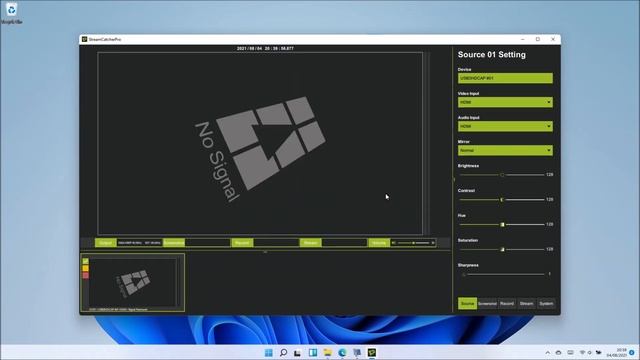Click the StreamCatcherPro title bar logo
Screen dimensions: 640x360
coord(84,39)
